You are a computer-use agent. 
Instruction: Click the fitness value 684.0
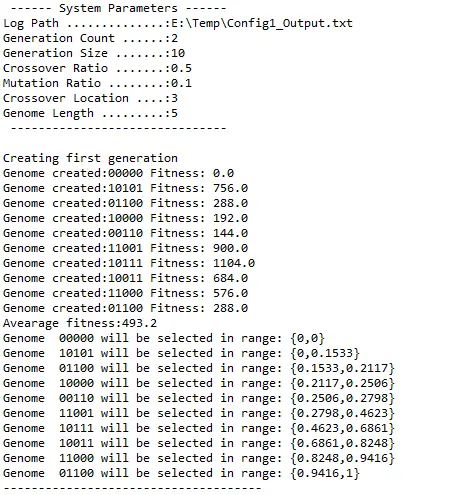pos(230,278)
